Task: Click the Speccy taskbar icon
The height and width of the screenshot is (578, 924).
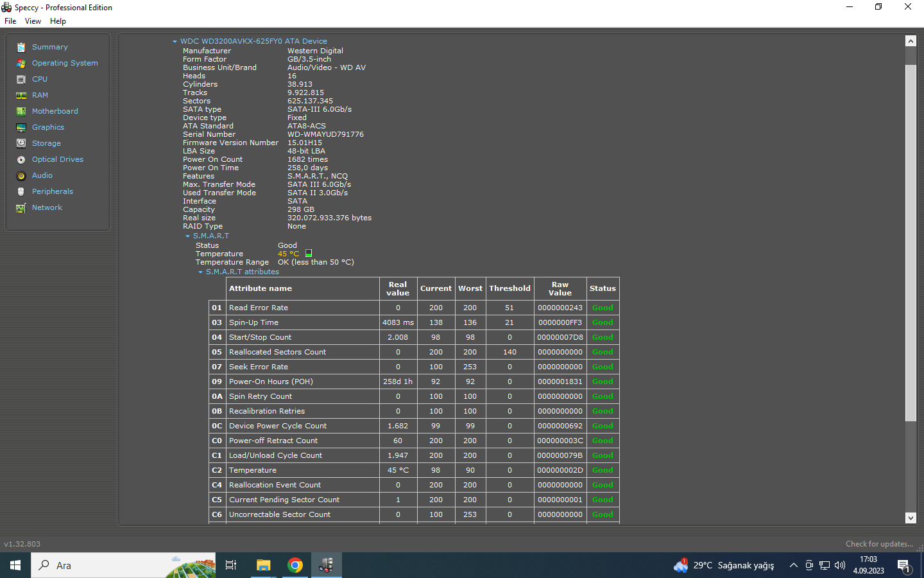Action: click(327, 565)
